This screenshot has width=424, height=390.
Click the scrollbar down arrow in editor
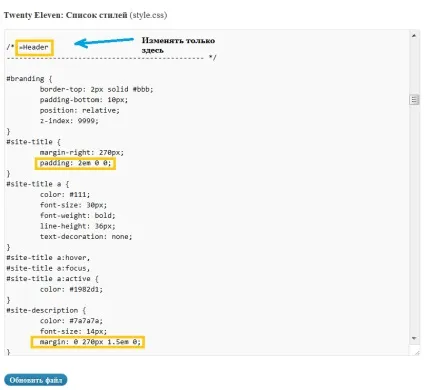pyautogui.click(x=414, y=338)
